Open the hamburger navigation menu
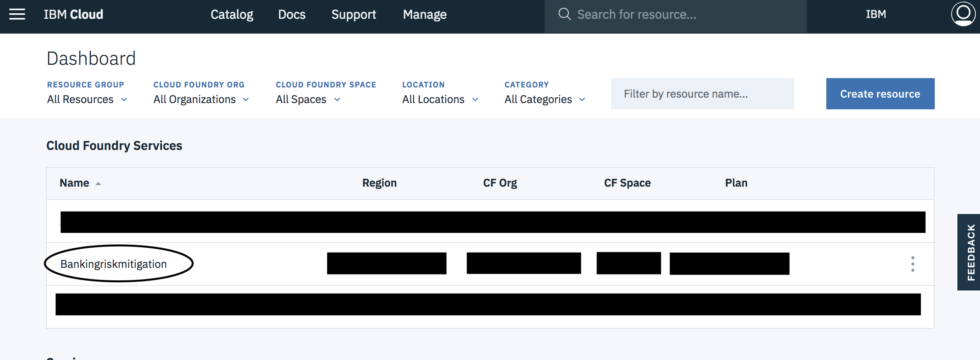 click(x=17, y=14)
